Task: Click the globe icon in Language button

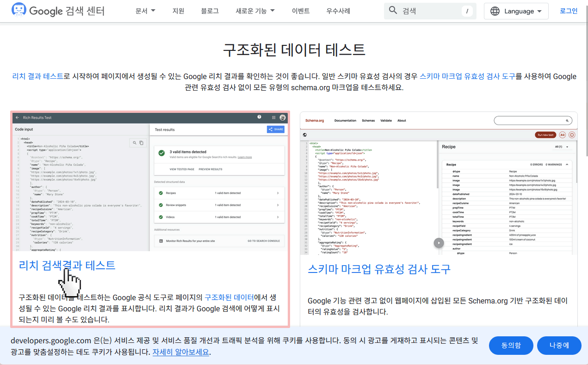Action: pos(495,11)
